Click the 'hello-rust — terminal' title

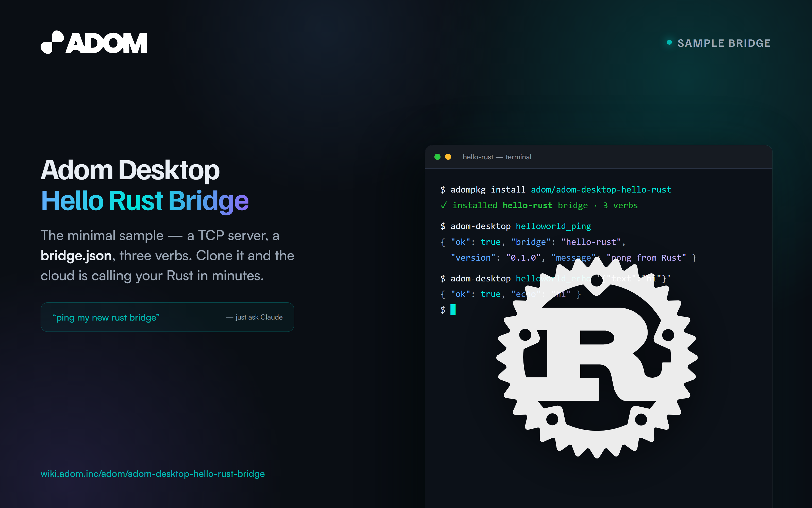click(497, 157)
